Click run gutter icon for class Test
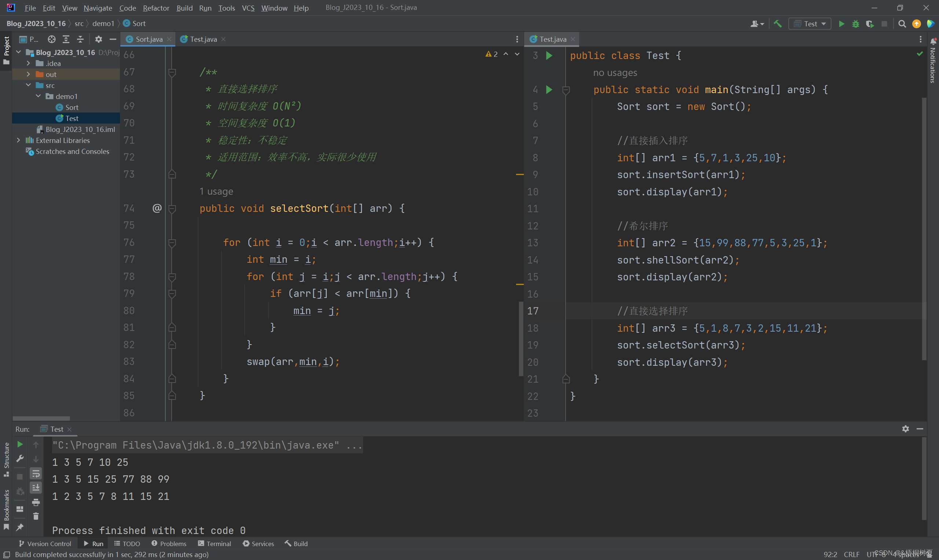 coord(549,55)
